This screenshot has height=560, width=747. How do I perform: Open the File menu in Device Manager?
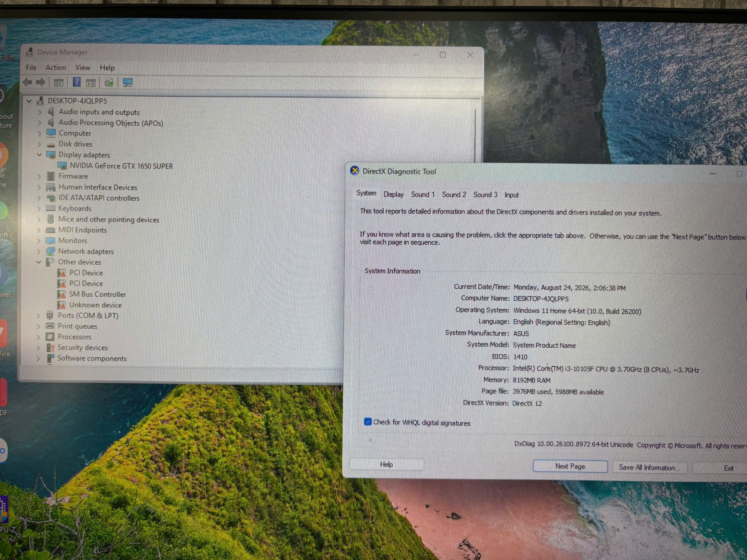31,67
